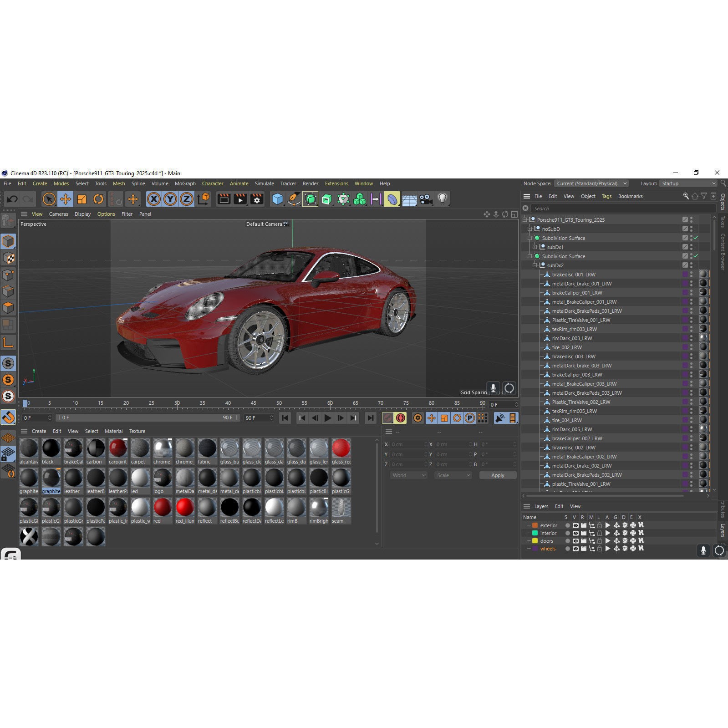Viewport: 728px width, 728px height.
Task: Toggle Z axis lock
Action: coord(187,199)
